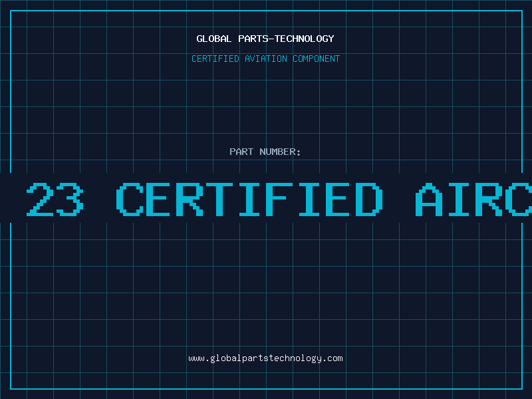The width and height of the screenshot is (532, 399).
Task: Select the word AVIATION in the subtitle
Action: (265, 59)
